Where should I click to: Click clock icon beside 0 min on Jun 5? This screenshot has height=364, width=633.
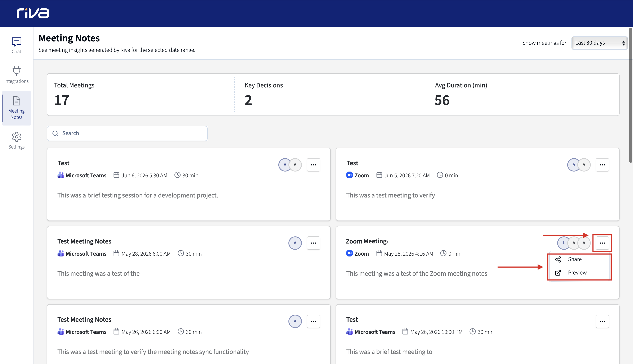(x=440, y=175)
